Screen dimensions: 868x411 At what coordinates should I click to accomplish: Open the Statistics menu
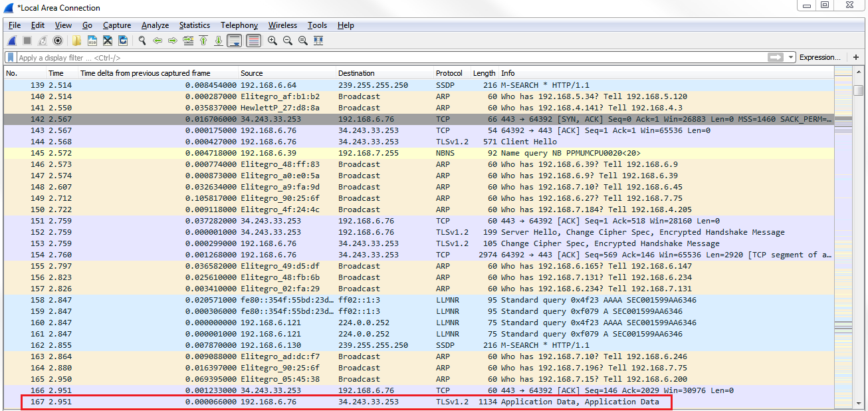pyautogui.click(x=194, y=25)
